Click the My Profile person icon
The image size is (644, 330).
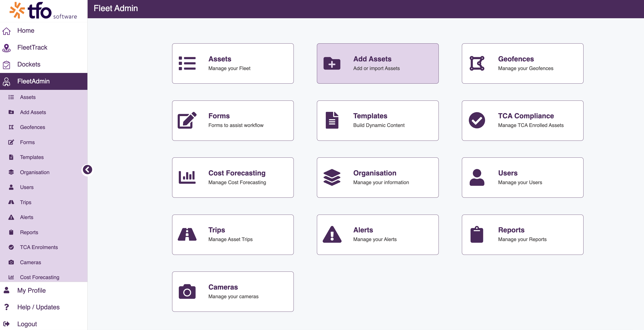click(x=6, y=290)
